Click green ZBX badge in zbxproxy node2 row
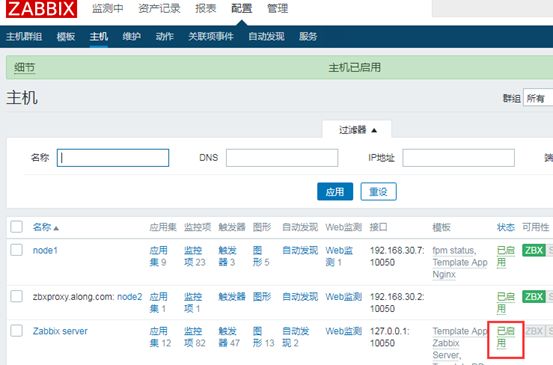553x365 pixels. point(534,296)
